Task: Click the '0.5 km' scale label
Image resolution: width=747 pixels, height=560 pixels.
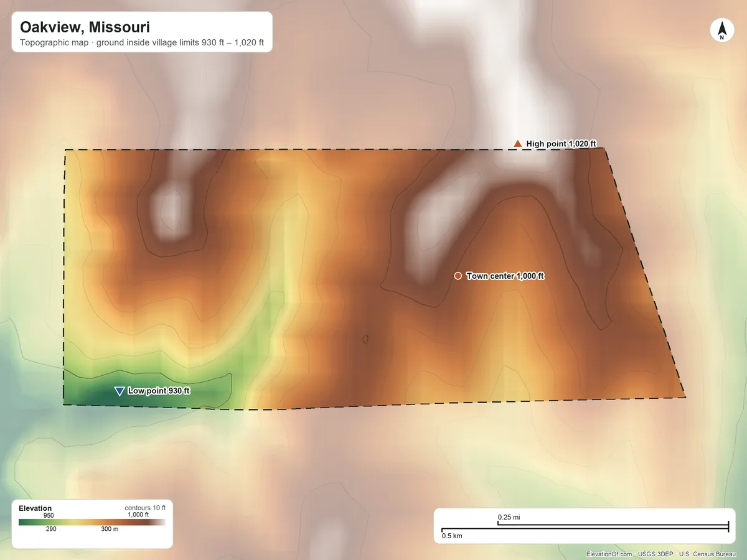Action: tap(452, 535)
